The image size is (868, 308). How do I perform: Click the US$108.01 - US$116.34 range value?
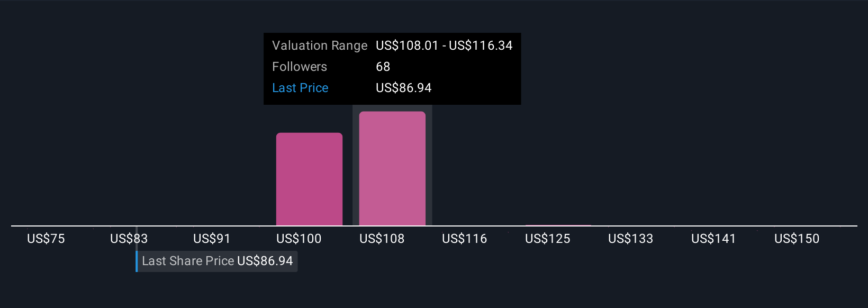click(x=444, y=46)
